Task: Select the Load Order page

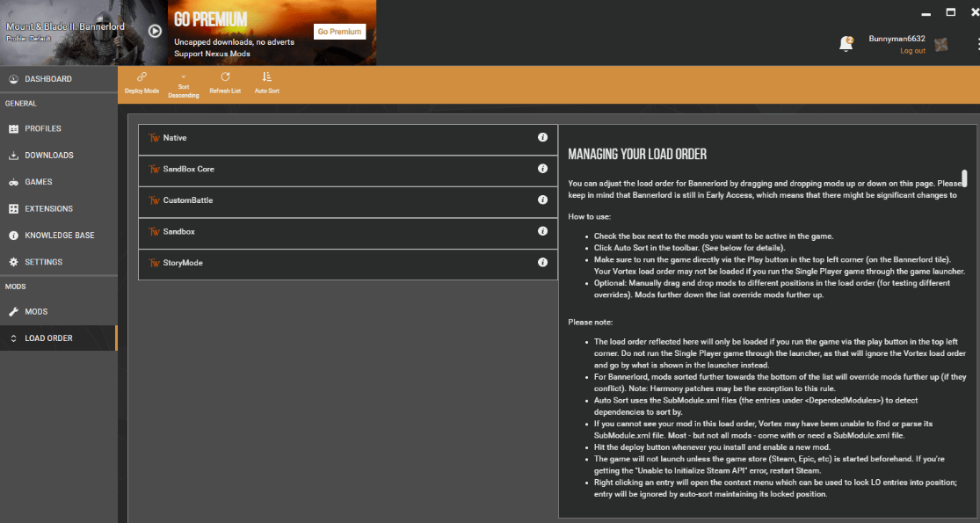Action: click(x=59, y=338)
